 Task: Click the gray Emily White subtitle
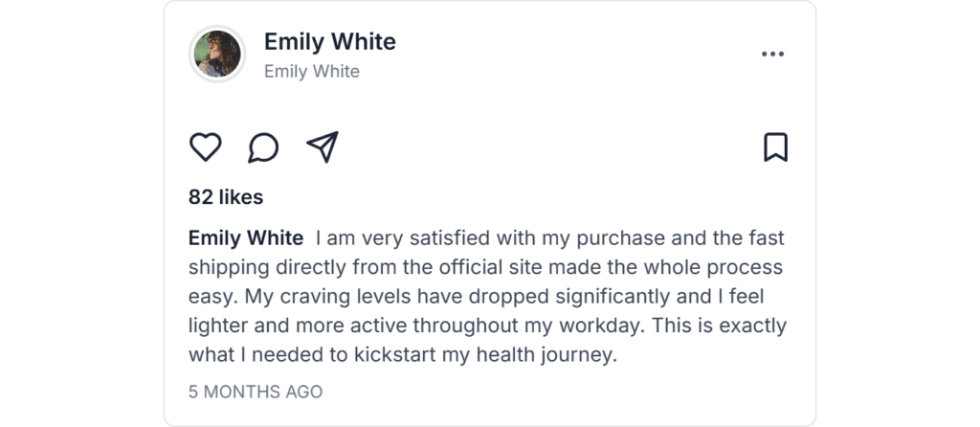312,71
